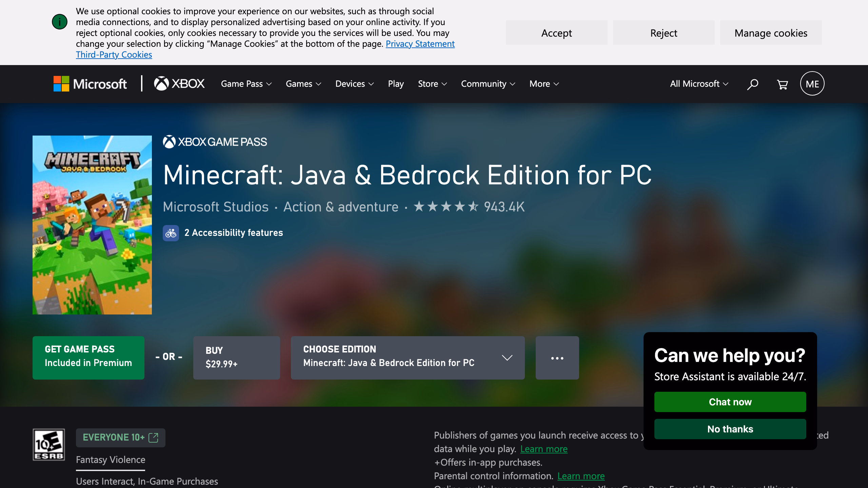Expand the Games menu
Viewport: 868px width, 488px height.
coord(303,84)
